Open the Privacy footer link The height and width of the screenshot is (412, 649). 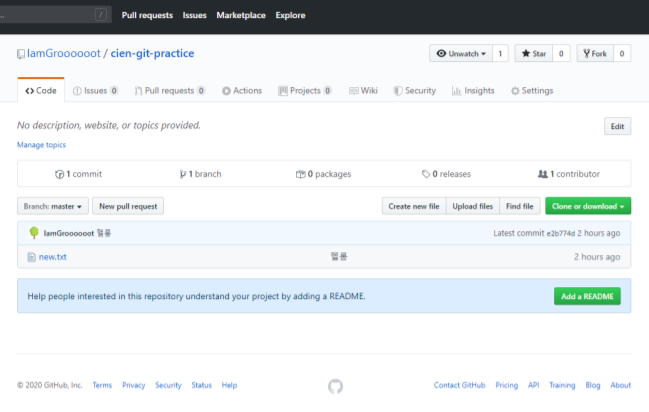(134, 385)
